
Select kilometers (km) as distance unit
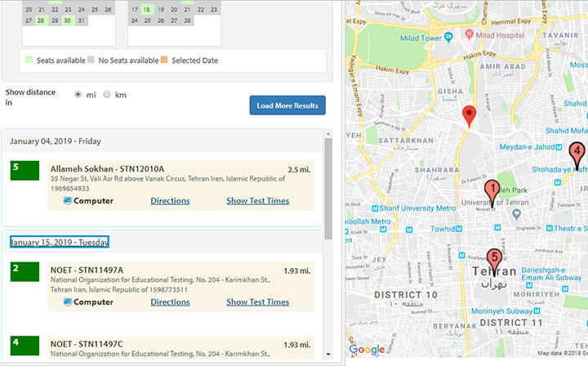(107, 95)
